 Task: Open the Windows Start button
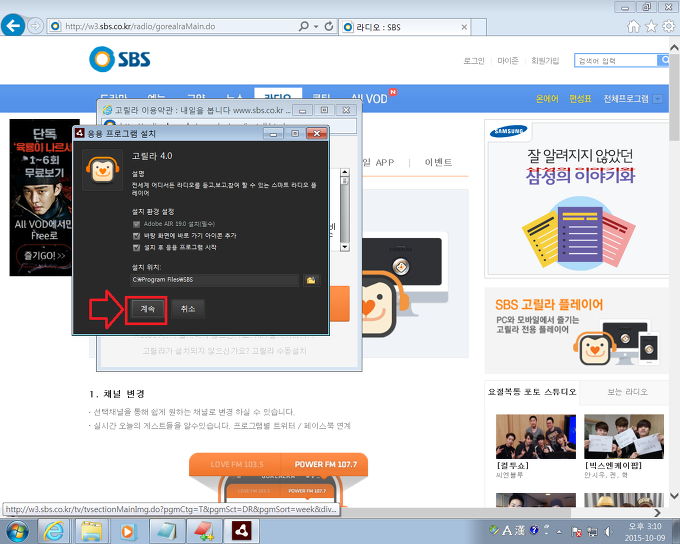point(17,531)
